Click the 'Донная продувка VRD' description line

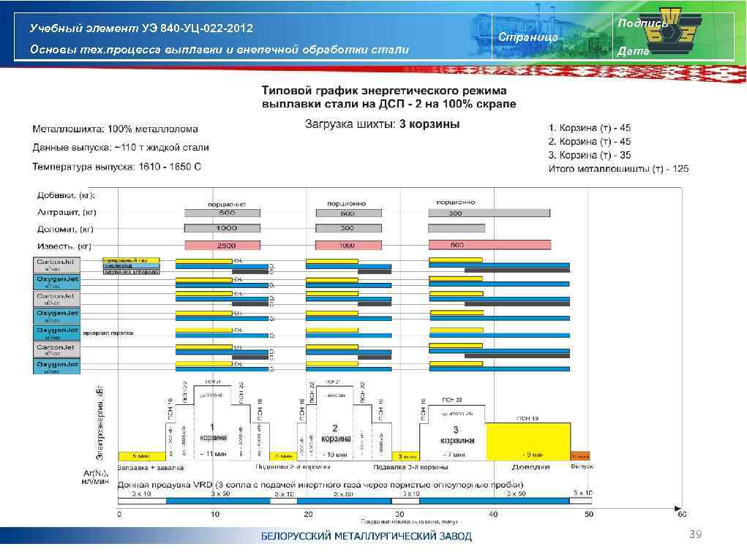[x=320, y=485]
